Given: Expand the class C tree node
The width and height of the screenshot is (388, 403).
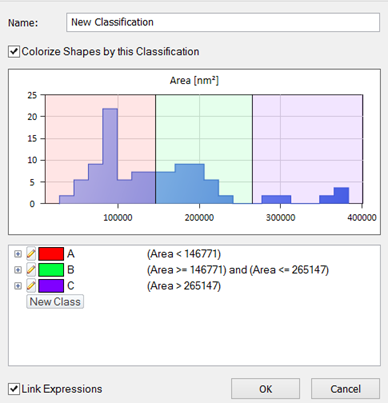Looking at the screenshot, I should coord(18,286).
